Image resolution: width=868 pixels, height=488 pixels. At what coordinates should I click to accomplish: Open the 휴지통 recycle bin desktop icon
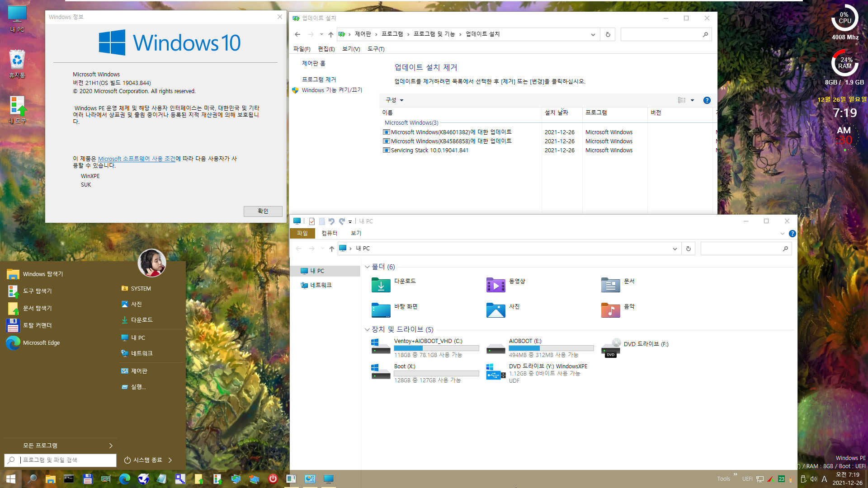(x=17, y=64)
